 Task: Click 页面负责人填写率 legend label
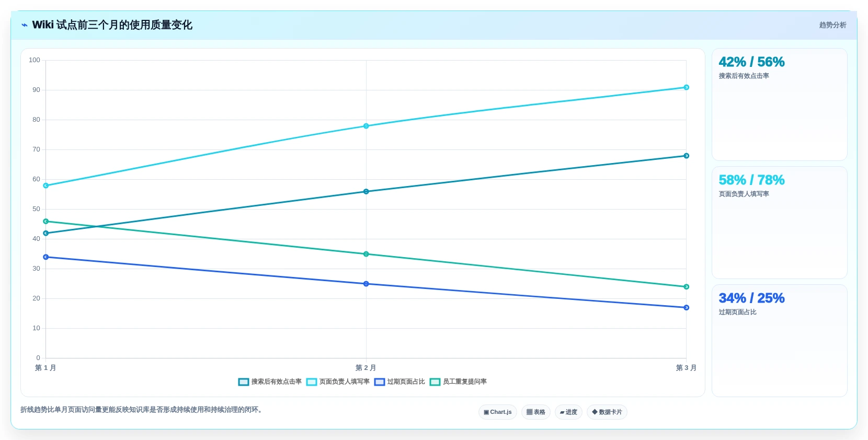(344, 382)
